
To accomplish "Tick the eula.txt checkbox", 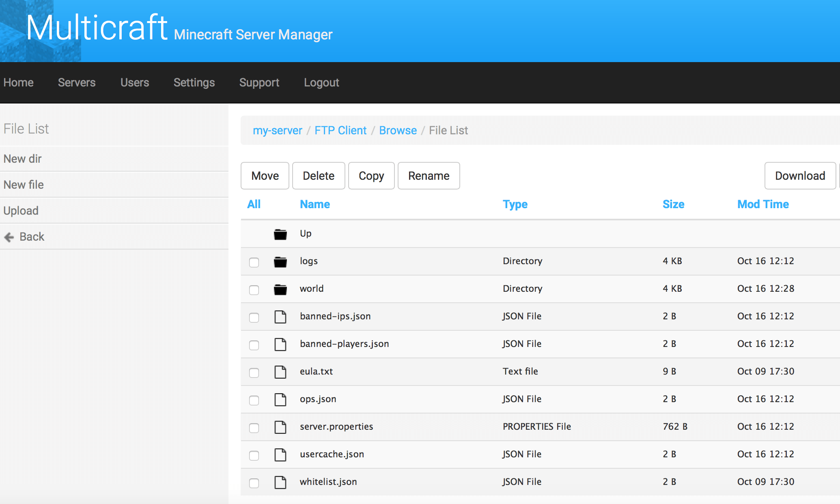I will click(254, 373).
